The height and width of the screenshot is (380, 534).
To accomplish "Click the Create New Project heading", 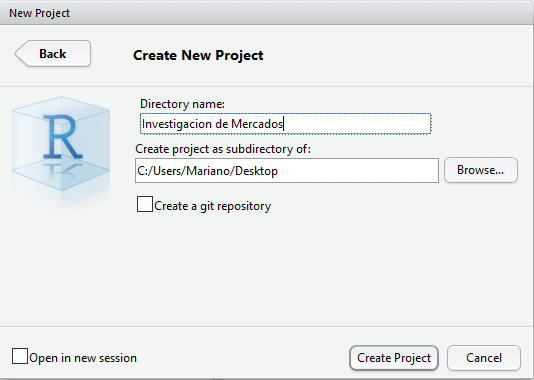I will [198, 55].
